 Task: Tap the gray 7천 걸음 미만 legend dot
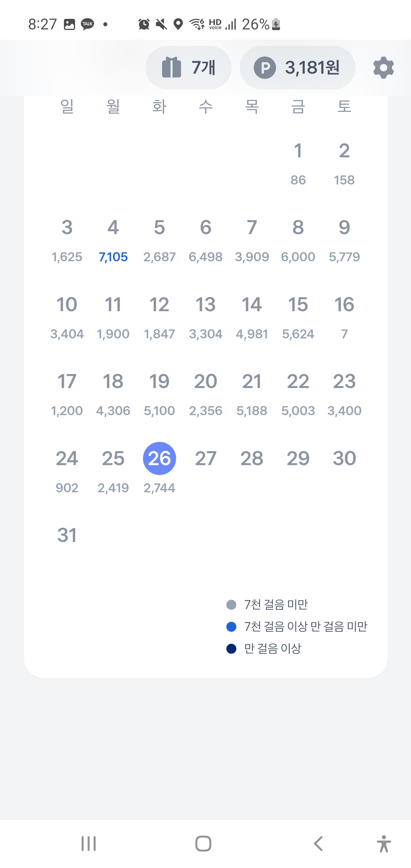point(231,605)
